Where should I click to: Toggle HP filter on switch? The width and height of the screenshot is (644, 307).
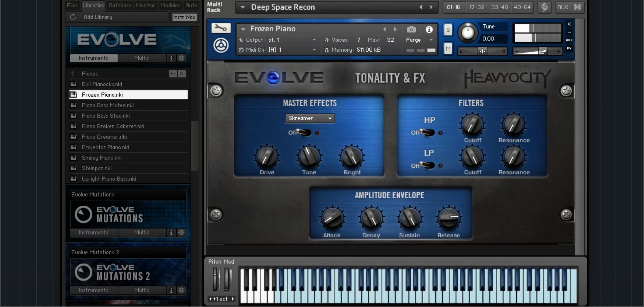(427, 133)
